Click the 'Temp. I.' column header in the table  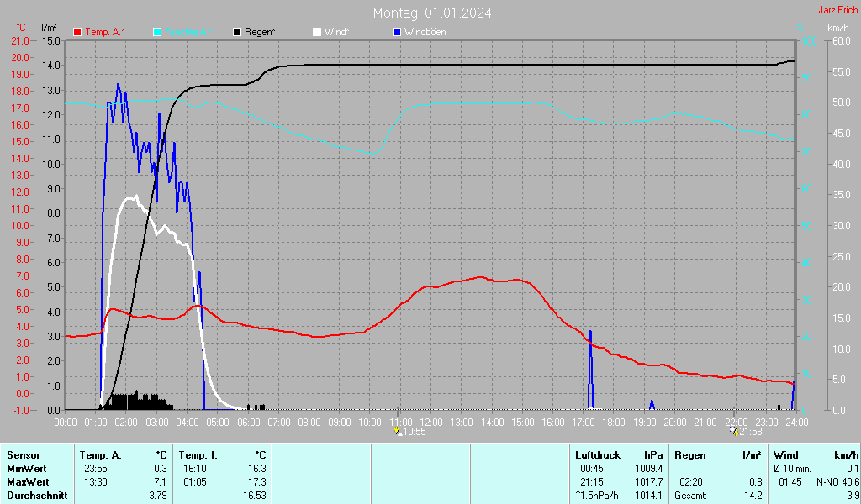(x=198, y=455)
